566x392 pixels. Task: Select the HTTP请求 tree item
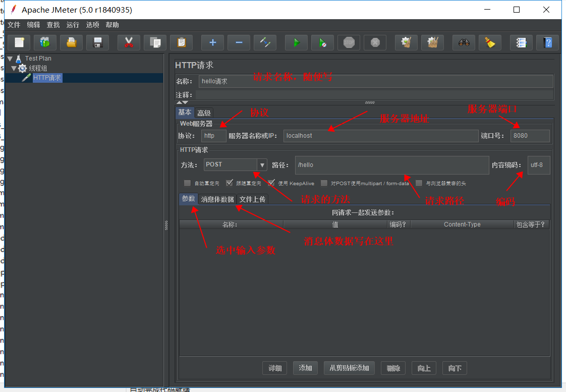(47, 78)
